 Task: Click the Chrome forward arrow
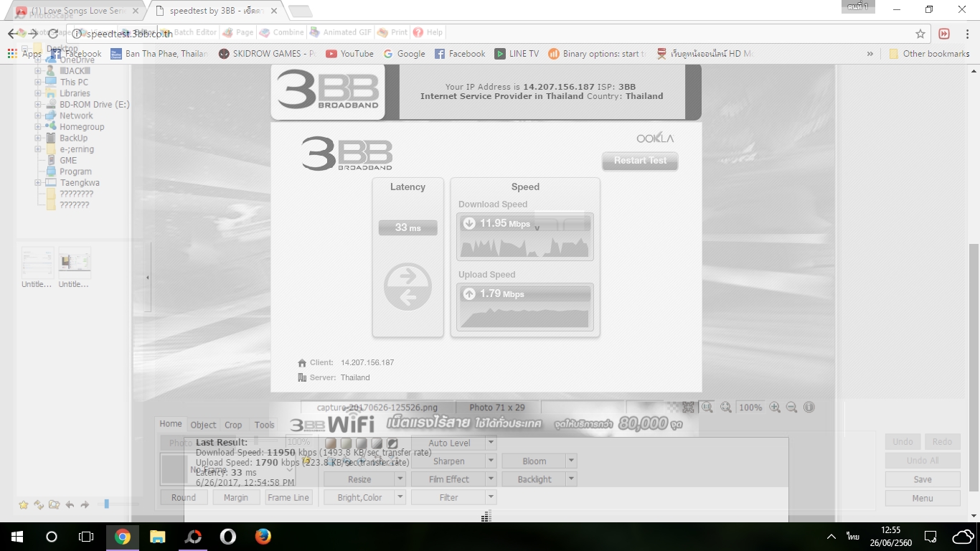(x=33, y=33)
